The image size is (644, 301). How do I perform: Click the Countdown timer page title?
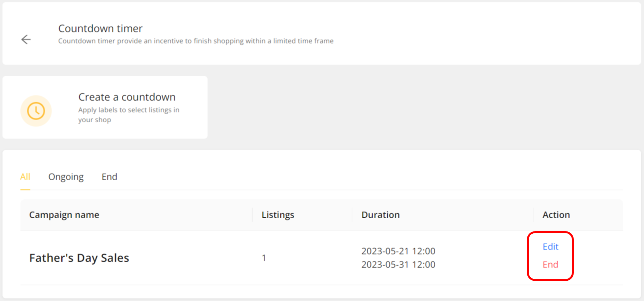[x=100, y=28]
